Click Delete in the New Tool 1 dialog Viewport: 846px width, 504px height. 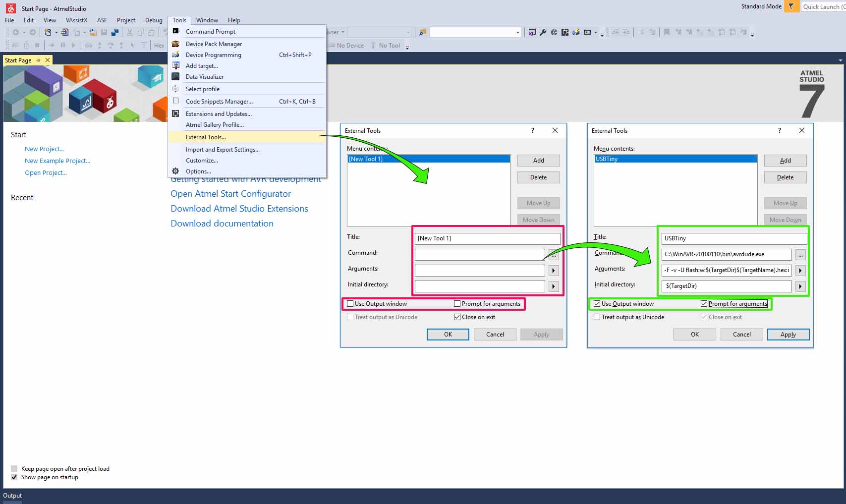539,177
